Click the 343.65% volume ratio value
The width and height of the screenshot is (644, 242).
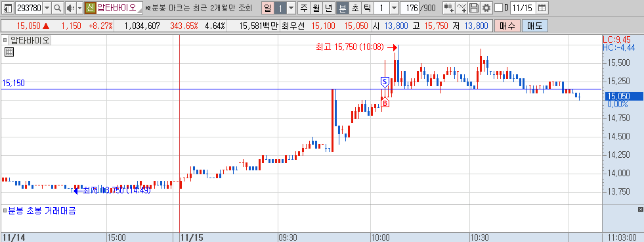click(184, 26)
